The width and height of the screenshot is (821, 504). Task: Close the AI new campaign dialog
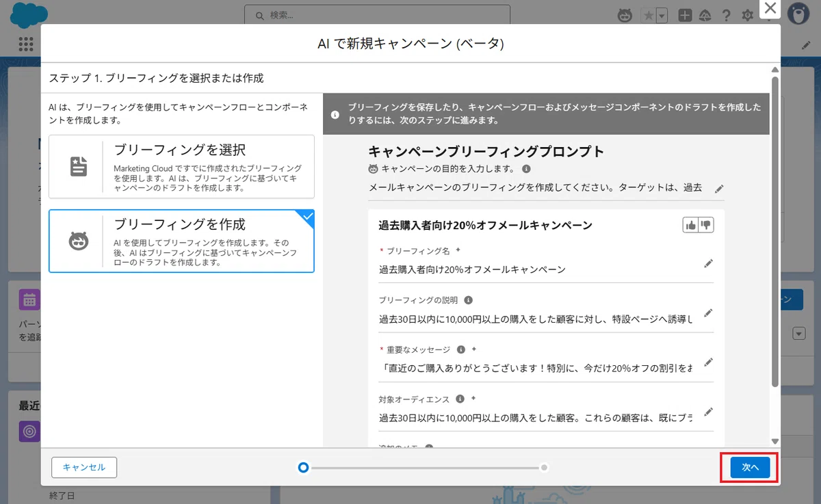(x=770, y=8)
